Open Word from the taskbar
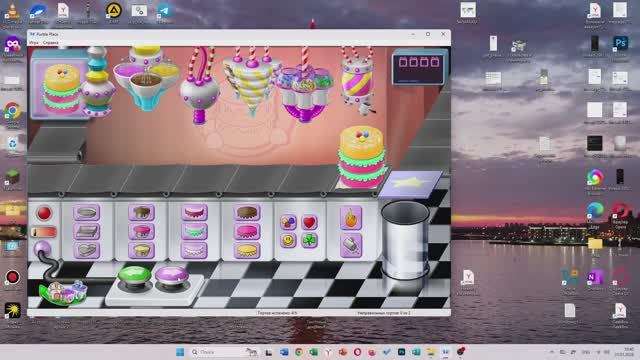This screenshot has height=360, width=640. pyautogui.click(x=284, y=352)
